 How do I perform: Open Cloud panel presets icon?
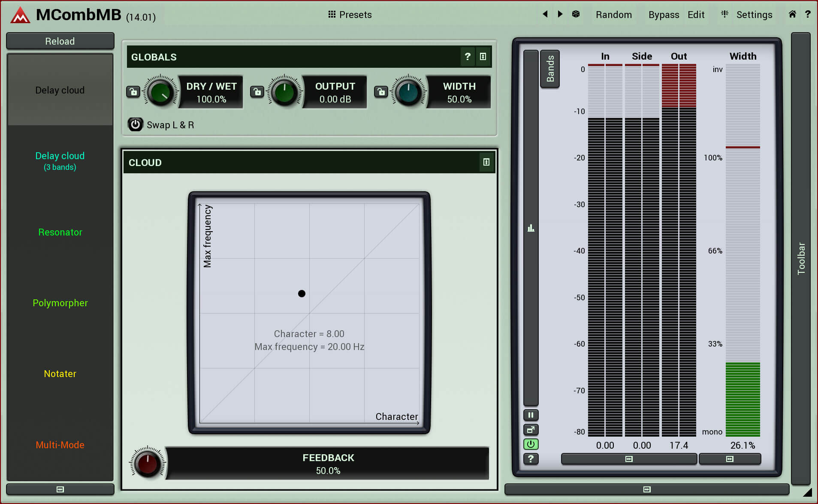click(x=486, y=162)
